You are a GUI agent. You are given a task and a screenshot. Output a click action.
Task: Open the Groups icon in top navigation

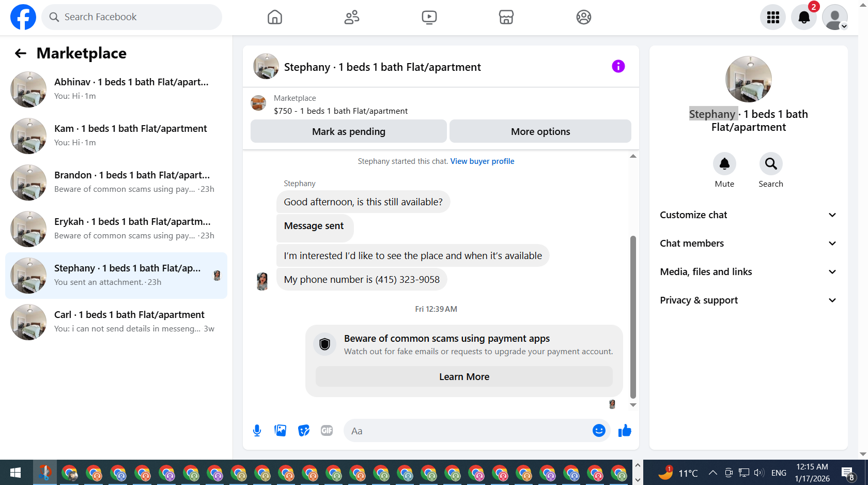(x=584, y=17)
